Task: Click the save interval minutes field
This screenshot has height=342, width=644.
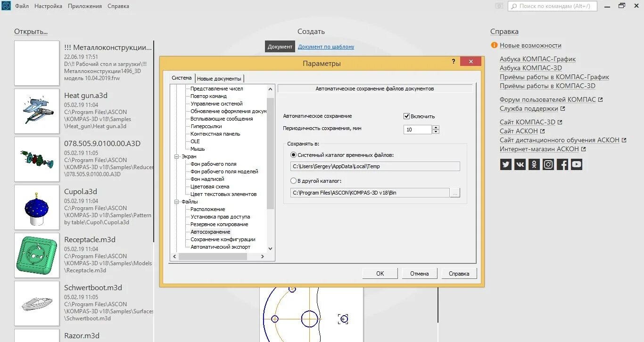Action: coord(418,130)
